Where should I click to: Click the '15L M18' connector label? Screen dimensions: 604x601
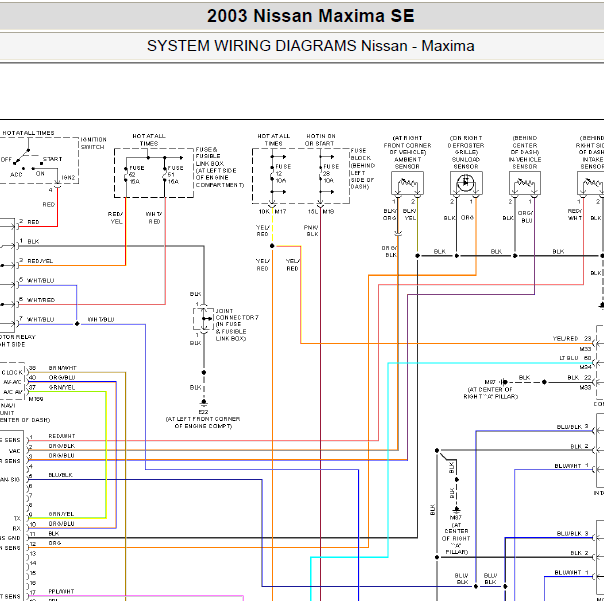[321, 212]
